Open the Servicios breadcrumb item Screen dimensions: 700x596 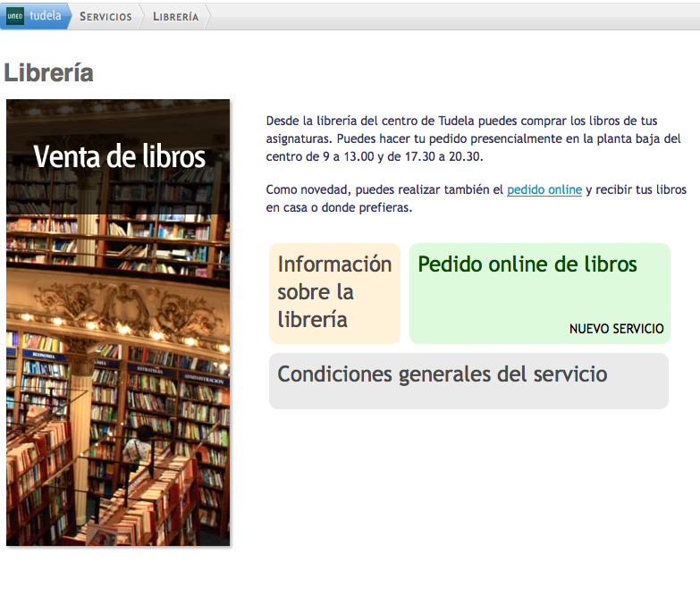point(105,16)
